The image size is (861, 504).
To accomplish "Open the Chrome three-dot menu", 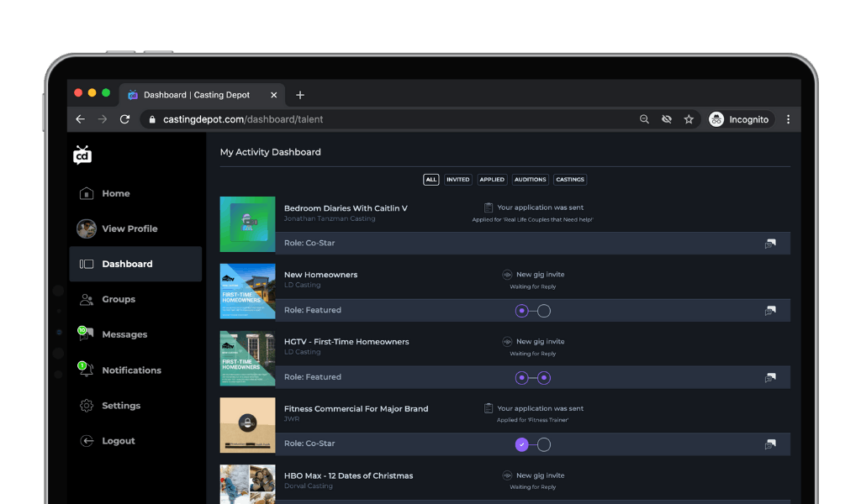I will click(x=788, y=119).
